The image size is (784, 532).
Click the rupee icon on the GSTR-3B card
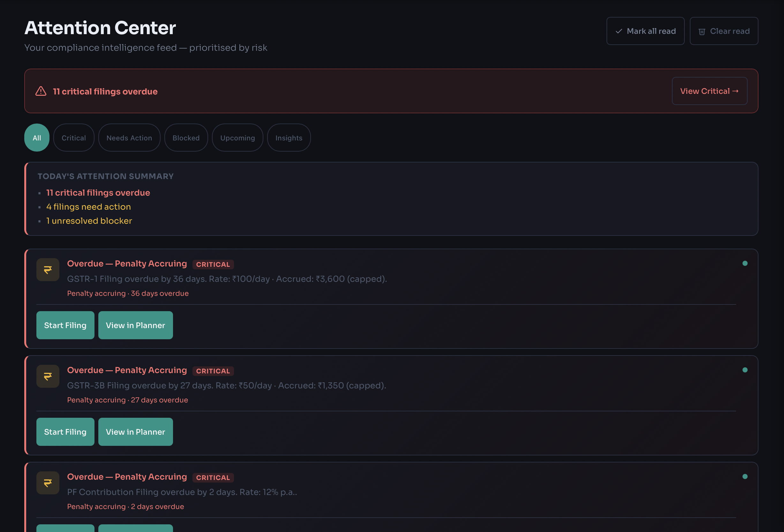point(48,376)
